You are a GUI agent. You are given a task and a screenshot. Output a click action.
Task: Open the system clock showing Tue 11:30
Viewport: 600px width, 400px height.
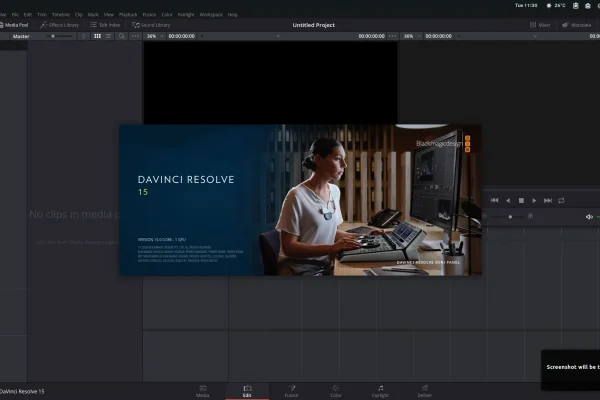[526, 5]
